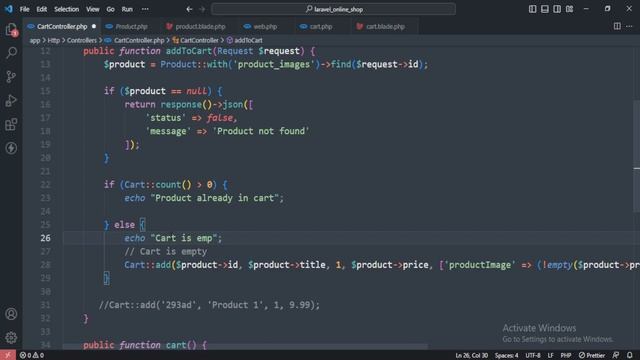This screenshot has width=640, height=360.
Task: Change the LF end of line sequence
Action: (x=550, y=355)
